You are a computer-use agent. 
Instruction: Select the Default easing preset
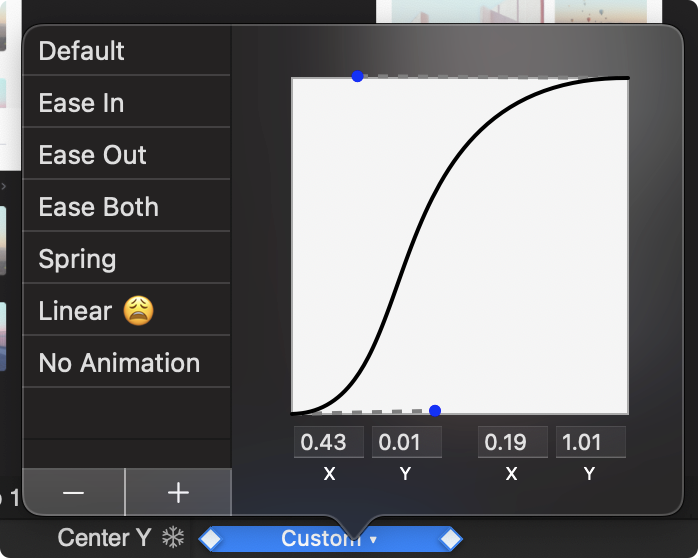tap(127, 51)
